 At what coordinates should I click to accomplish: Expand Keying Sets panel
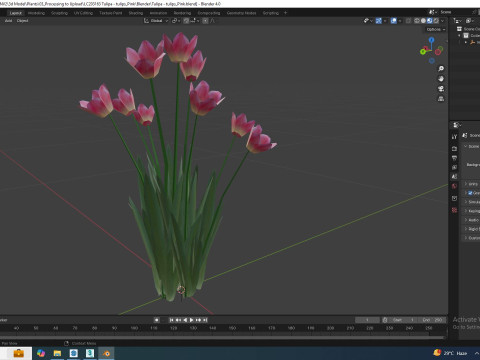[466, 211]
